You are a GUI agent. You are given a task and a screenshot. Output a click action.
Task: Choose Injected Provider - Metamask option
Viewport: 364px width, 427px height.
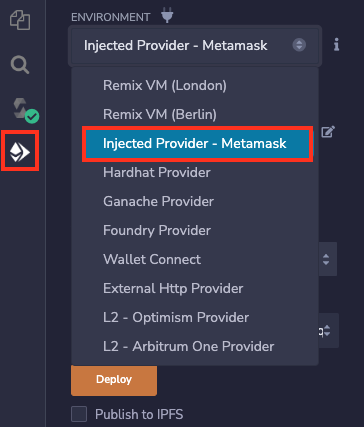pos(198,144)
